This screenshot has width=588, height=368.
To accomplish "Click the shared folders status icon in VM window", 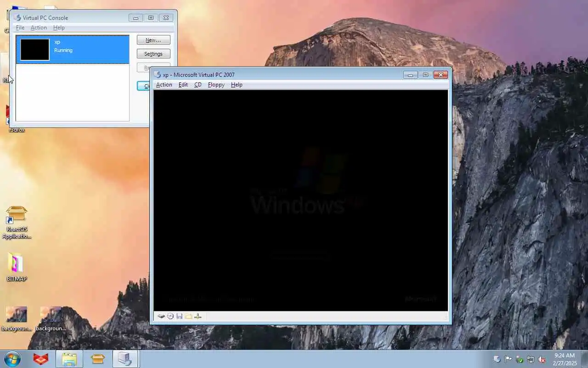I will click(189, 316).
